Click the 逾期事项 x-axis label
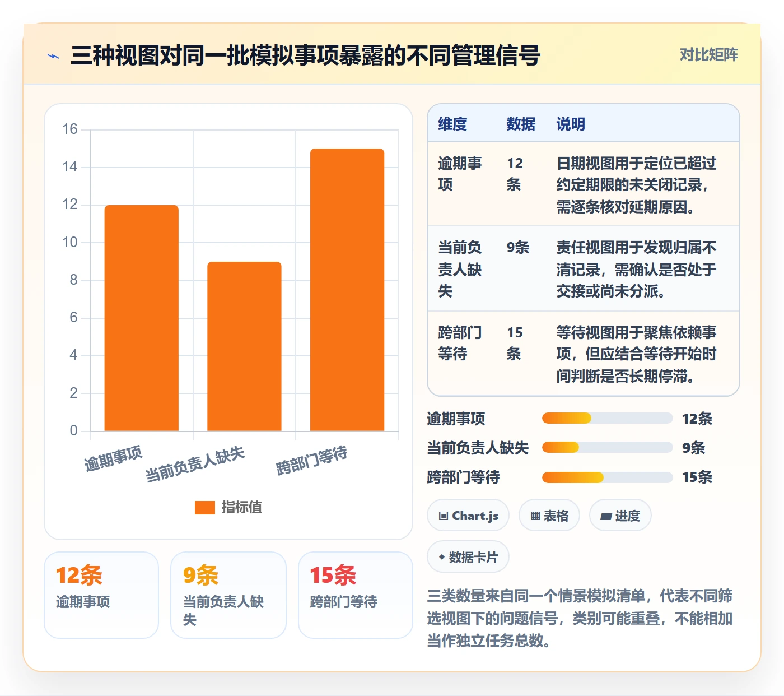 114,458
